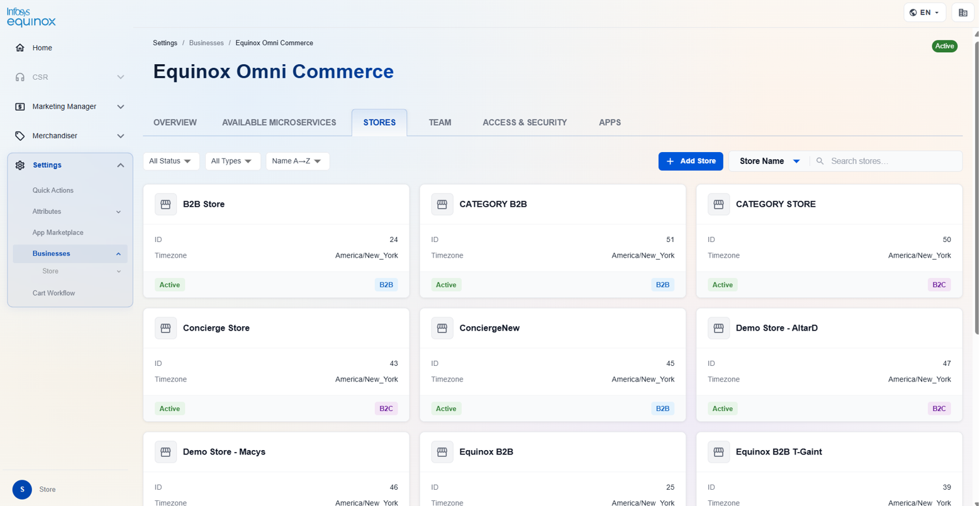Click the CSR headset icon
This screenshot has width=980, height=506.
(20, 77)
